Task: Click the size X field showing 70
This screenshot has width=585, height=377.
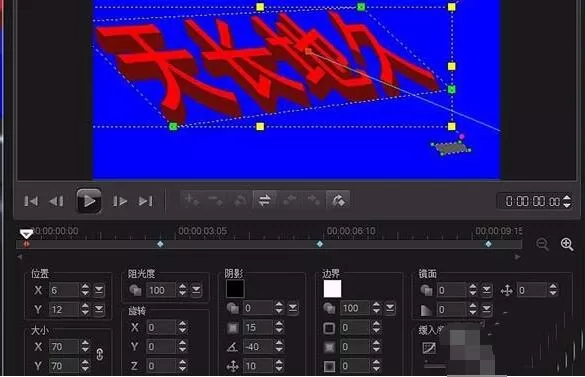Action: coord(63,347)
